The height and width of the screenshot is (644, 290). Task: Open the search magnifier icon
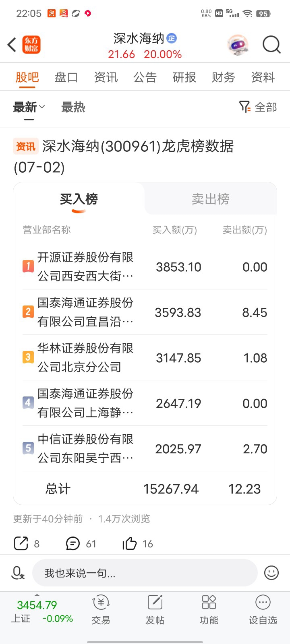point(271,45)
